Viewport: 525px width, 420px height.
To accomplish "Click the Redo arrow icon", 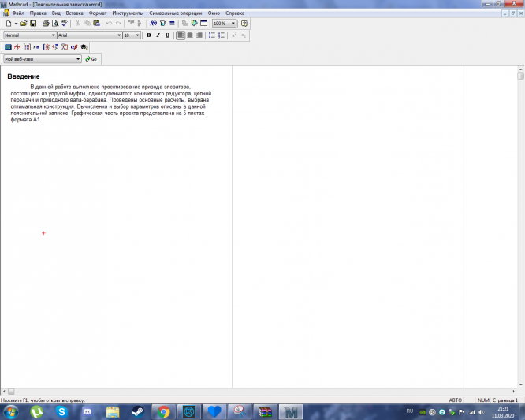I will [118, 24].
